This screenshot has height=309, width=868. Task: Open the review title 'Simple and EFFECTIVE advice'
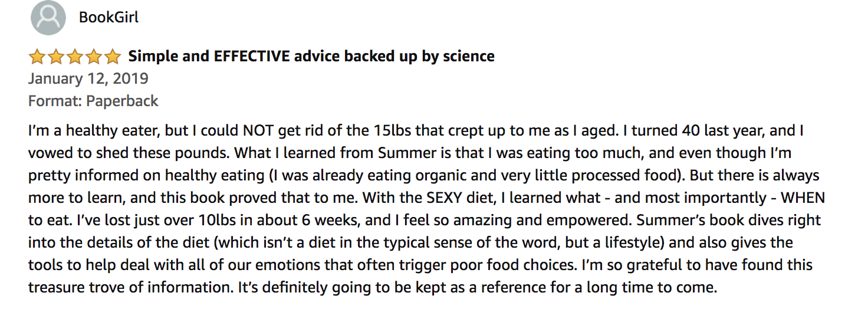[x=311, y=57]
